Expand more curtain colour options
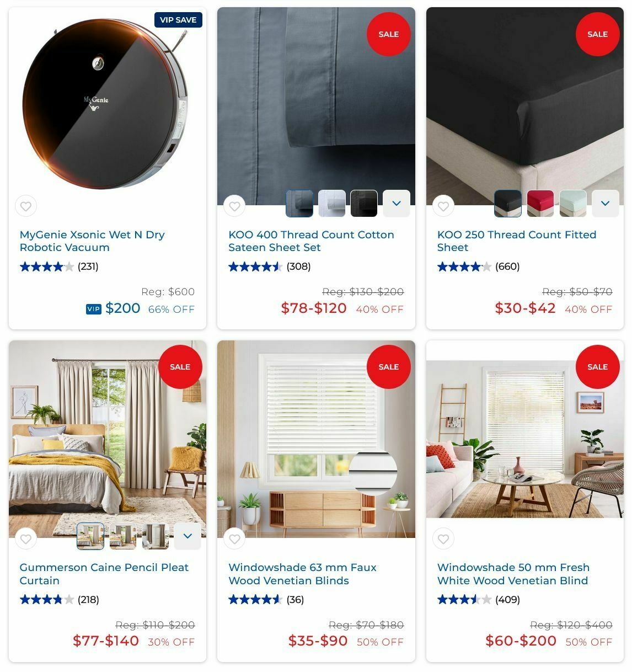Screen dimensions: 632x672 pyautogui.click(x=188, y=536)
